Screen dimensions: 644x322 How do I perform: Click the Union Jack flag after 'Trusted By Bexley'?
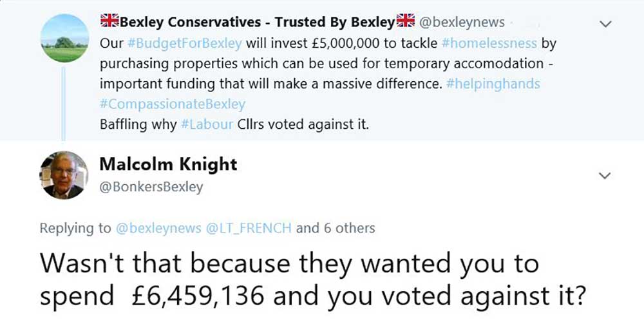[x=406, y=22]
